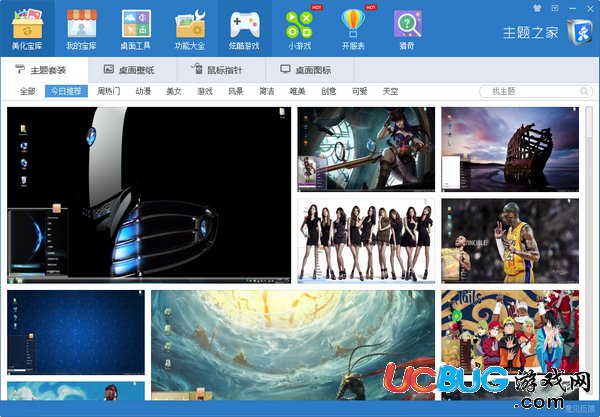
Task: Switch to the 桌面壁纸 tab
Action: coord(133,70)
